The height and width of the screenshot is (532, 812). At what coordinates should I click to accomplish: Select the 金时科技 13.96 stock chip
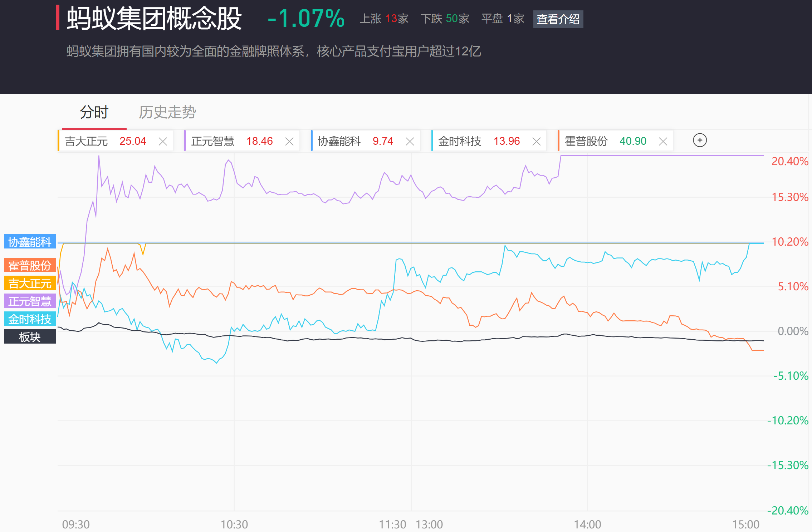tap(489, 141)
